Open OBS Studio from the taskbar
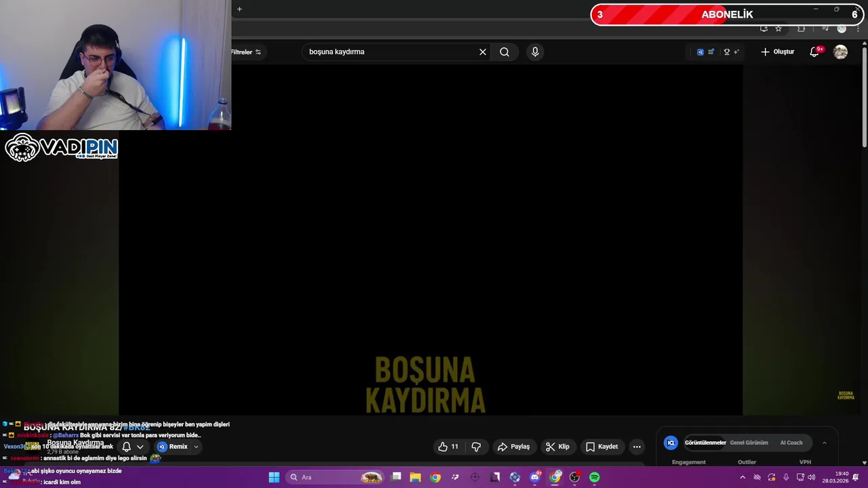This screenshot has height=488, width=868. point(575,477)
